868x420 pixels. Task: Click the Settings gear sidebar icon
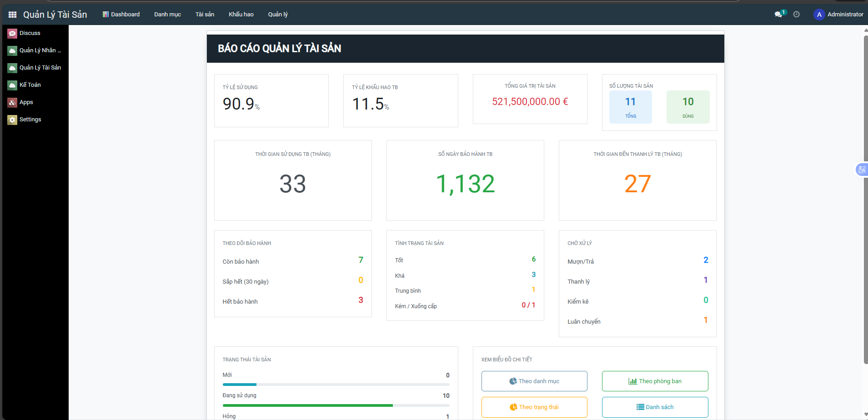[x=12, y=120]
